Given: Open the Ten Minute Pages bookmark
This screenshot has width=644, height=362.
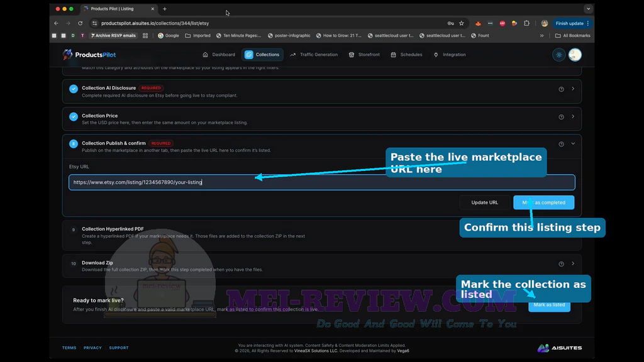Looking at the screenshot, I should 238,36.
